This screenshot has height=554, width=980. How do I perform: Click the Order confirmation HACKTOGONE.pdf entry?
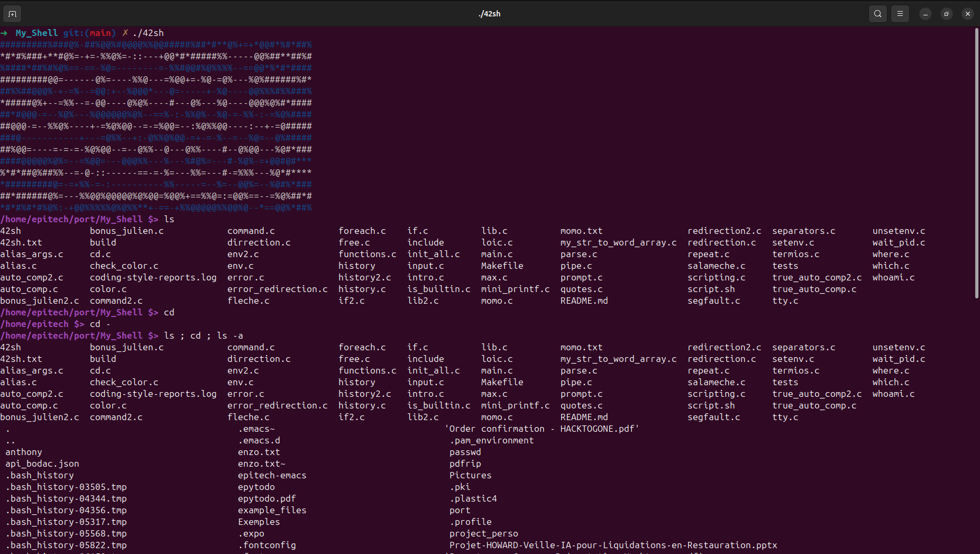point(542,429)
